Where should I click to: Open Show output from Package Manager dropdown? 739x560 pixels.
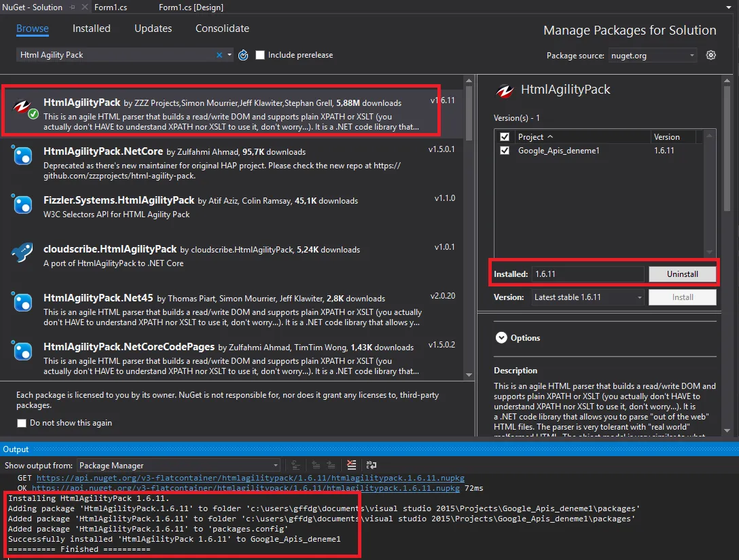178,466
